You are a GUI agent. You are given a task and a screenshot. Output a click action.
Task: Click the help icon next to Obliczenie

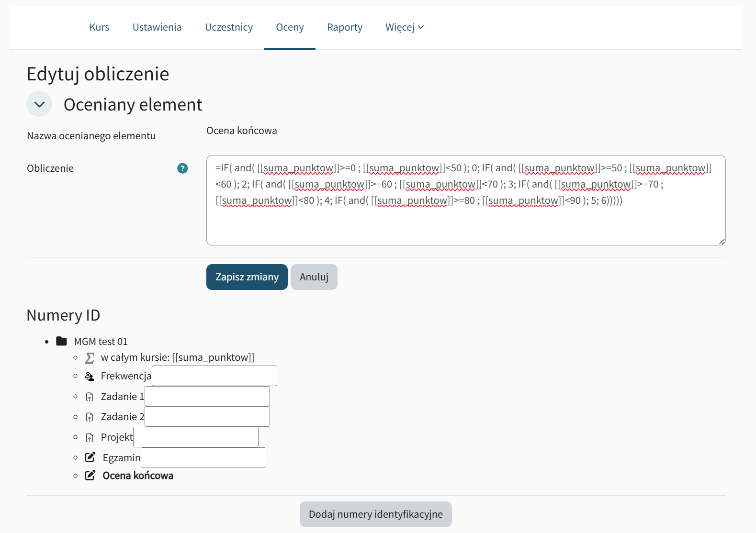182,168
